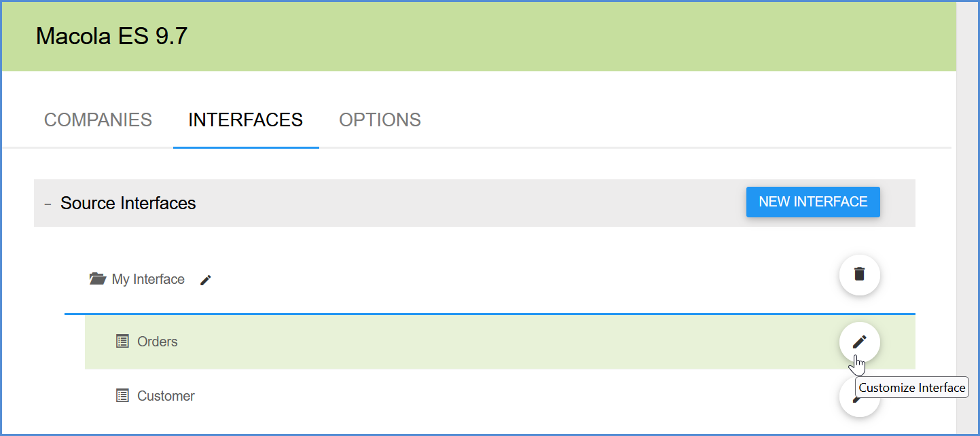Collapse the Source Interfaces section
980x436 pixels.
pyautogui.click(x=48, y=204)
